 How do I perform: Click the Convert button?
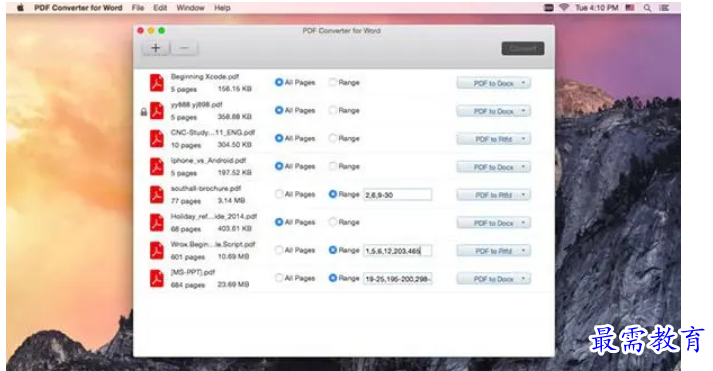[x=523, y=49]
